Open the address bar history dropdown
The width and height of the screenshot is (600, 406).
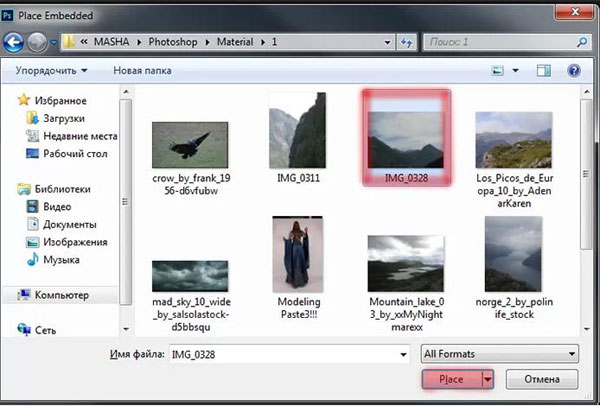click(x=387, y=42)
